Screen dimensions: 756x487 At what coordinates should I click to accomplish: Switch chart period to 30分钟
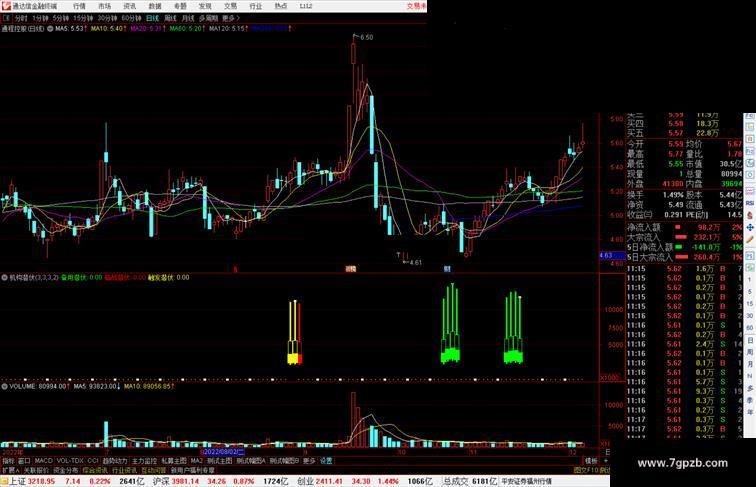[107, 18]
